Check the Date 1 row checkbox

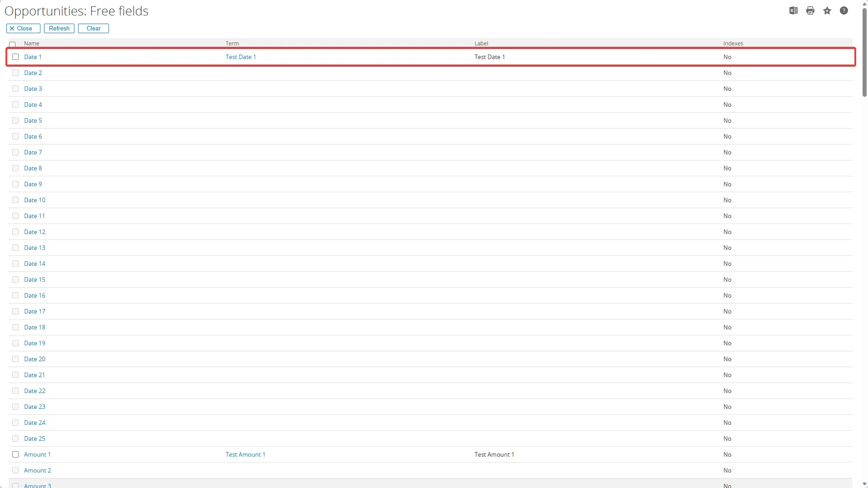pyautogui.click(x=15, y=57)
